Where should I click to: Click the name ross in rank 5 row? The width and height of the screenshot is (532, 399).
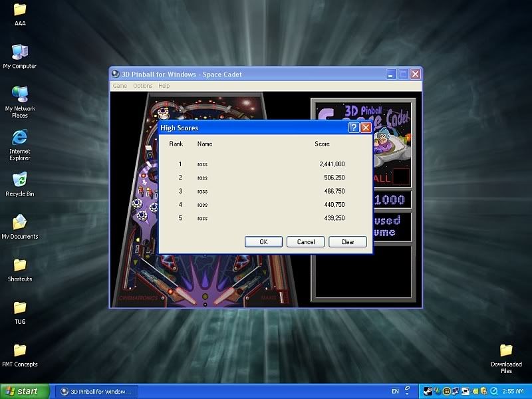pyautogui.click(x=202, y=219)
